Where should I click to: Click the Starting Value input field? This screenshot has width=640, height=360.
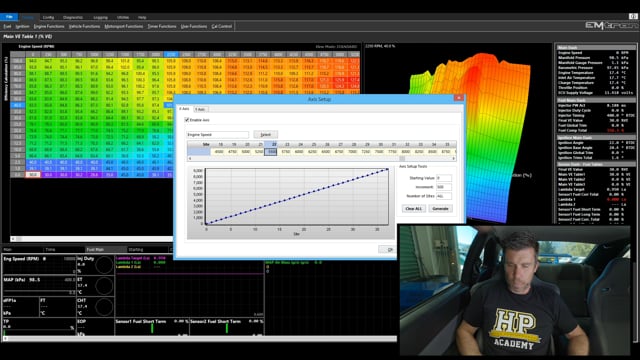[444, 178]
